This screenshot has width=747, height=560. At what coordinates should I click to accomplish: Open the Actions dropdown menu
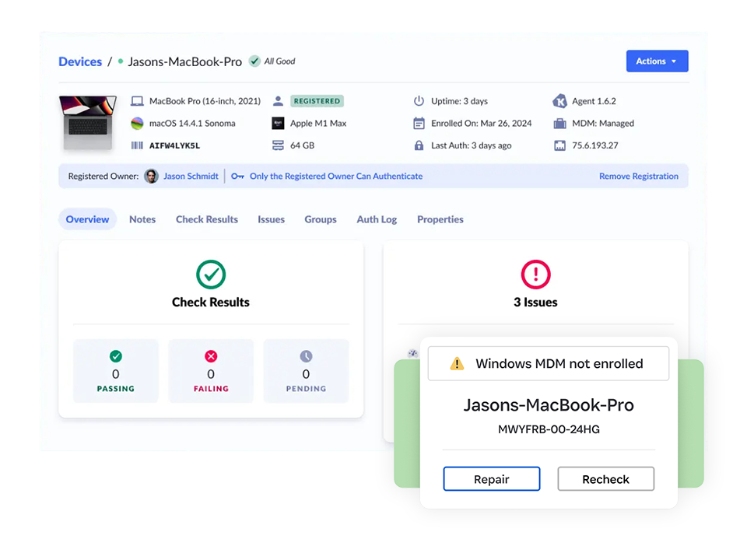[657, 61]
